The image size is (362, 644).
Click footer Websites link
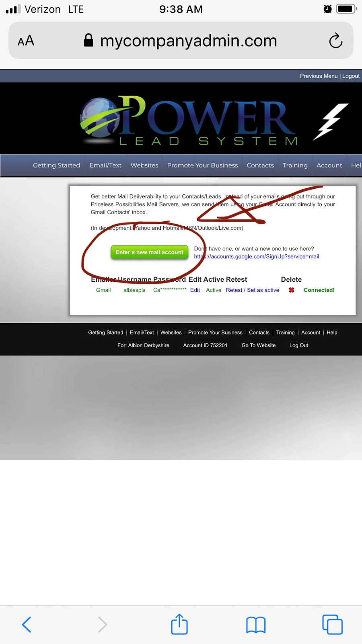click(x=171, y=332)
